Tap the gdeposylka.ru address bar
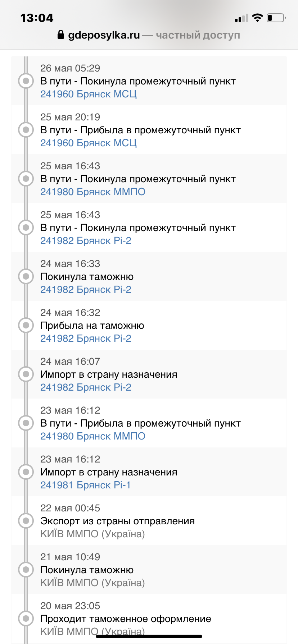Viewport: 298px width, 644px height. coord(104,35)
